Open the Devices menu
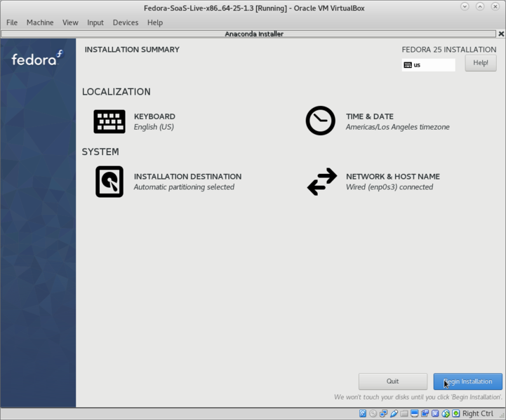 coord(126,22)
